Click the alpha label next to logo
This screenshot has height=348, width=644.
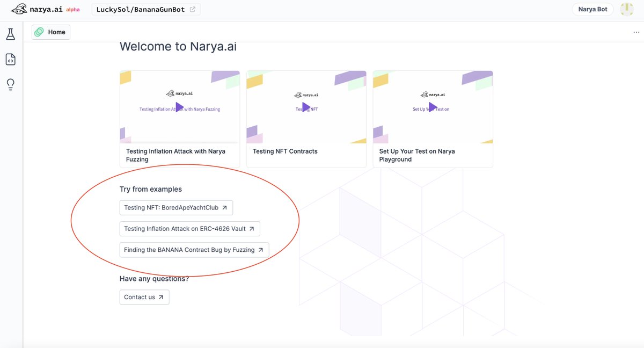click(x=72, y=10)
